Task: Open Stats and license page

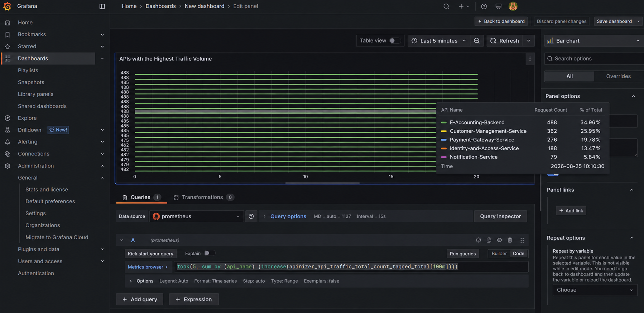Action: tap(47, 190)
